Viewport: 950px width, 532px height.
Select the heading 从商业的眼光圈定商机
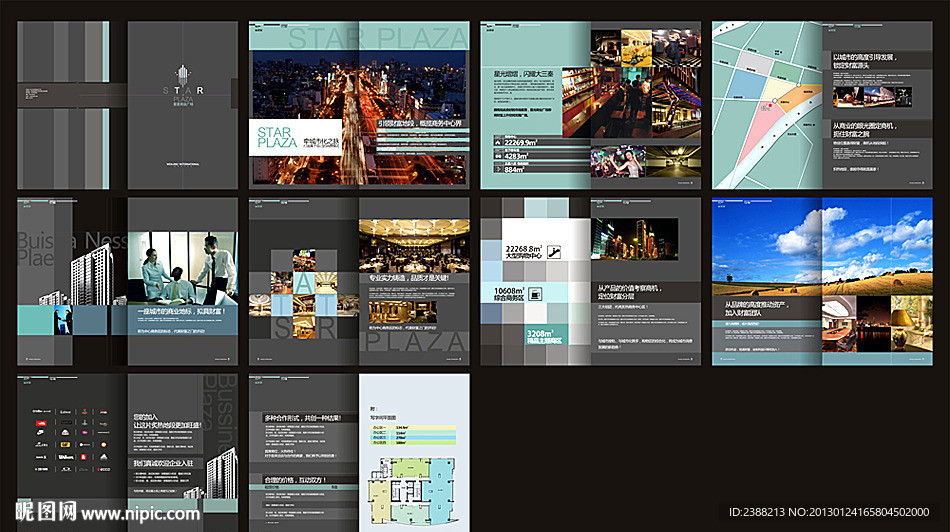[864, 126]
